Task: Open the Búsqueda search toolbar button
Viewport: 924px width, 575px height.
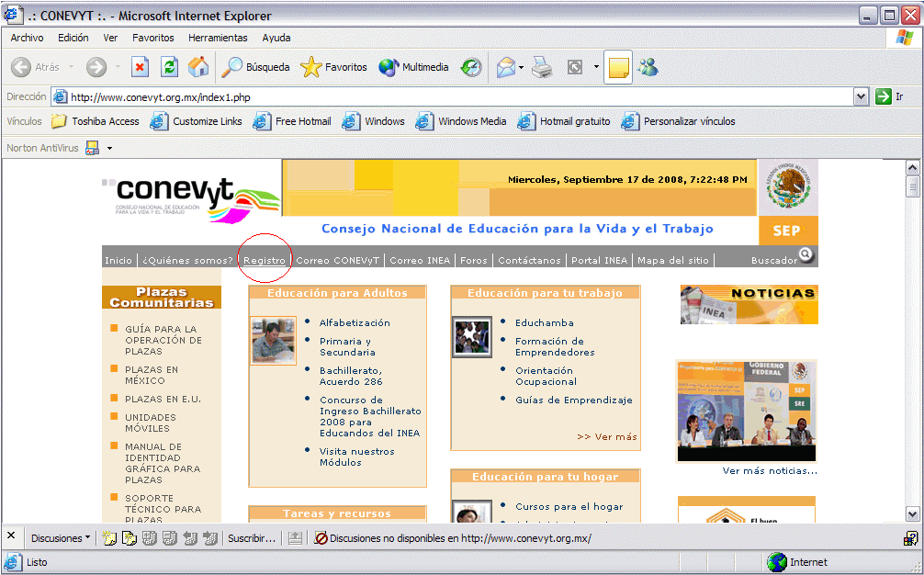Action: pyautogui.click(x=256, y=67)
